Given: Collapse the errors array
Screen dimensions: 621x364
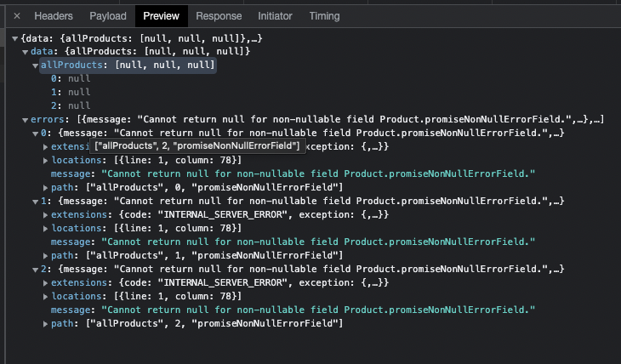Looking at the screenshot, I should coord(25,120).
